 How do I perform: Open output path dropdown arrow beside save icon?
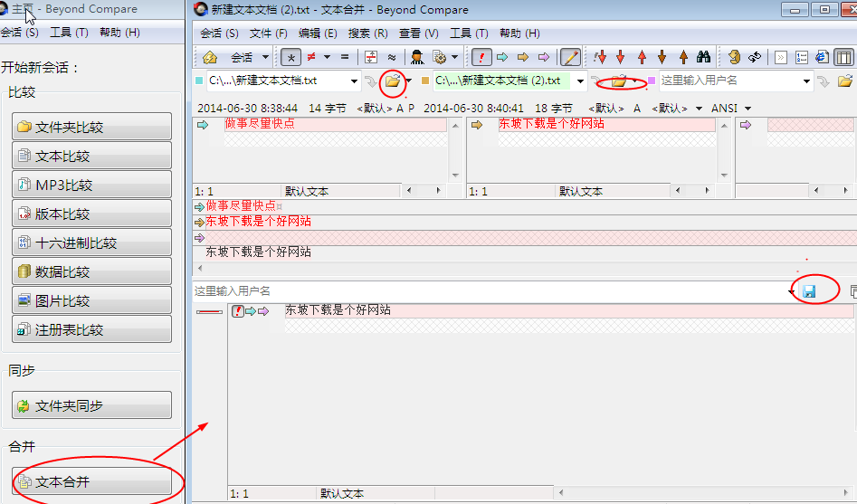click(x=791, y=291)
